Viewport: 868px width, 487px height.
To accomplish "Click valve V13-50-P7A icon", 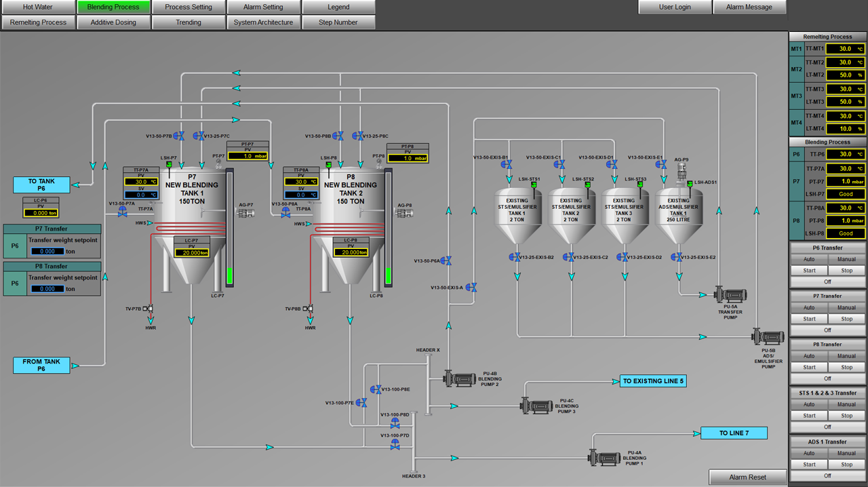I will tap(123, 212).
